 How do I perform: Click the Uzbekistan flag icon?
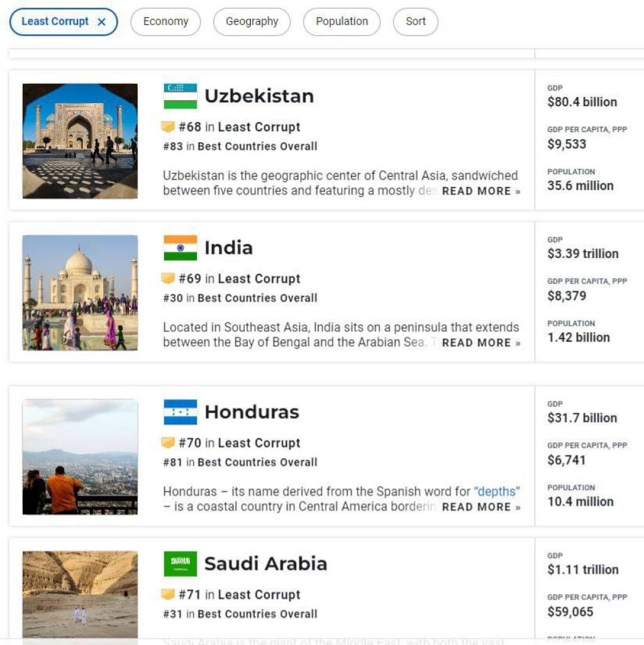tap(180, 96)
